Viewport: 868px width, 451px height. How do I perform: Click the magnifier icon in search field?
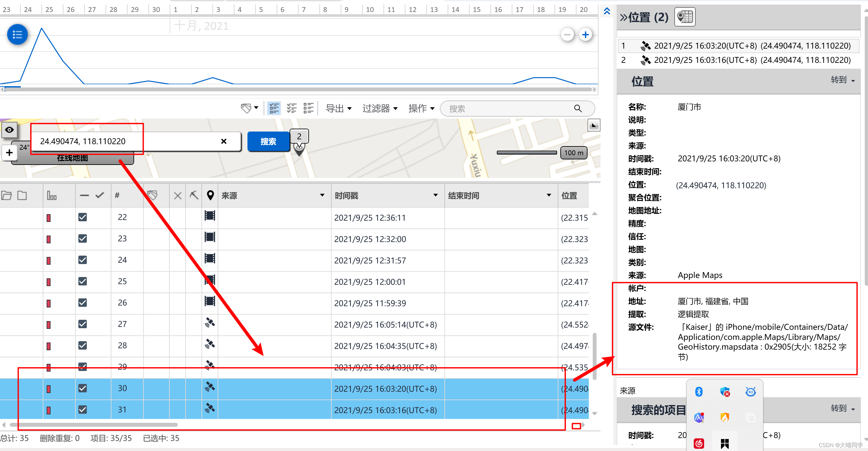tap(577, 109)
